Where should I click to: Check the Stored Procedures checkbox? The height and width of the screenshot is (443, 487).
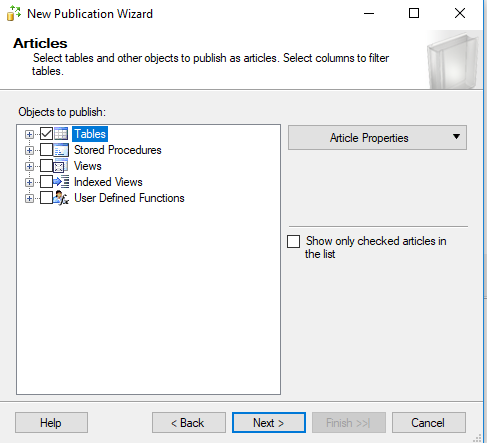click(46, 150)
